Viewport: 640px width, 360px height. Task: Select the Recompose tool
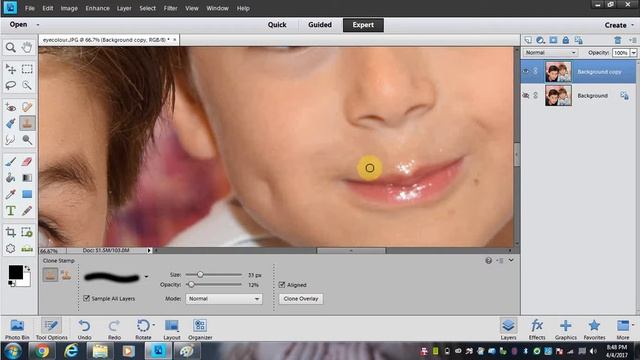pos(27,233)
